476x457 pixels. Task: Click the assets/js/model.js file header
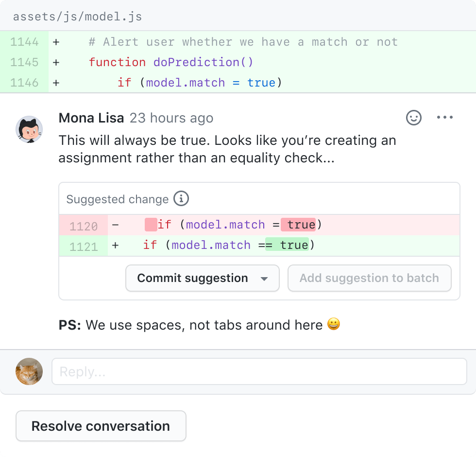point(78,16)
